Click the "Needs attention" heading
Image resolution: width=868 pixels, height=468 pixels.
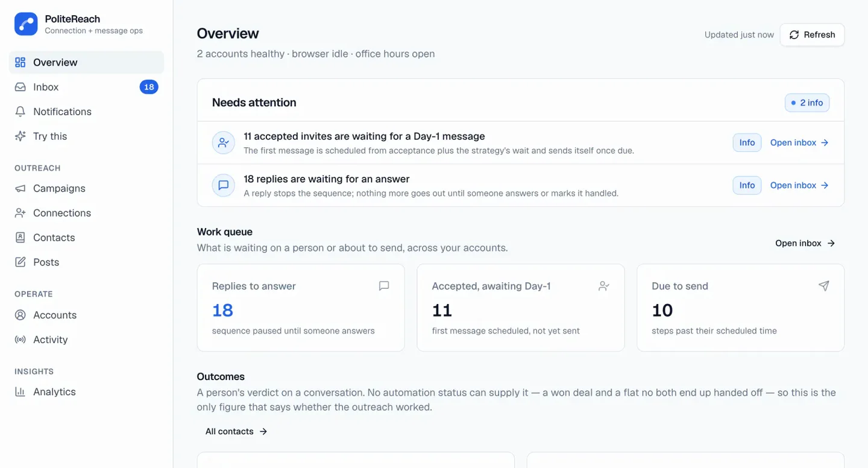(254, 103)
